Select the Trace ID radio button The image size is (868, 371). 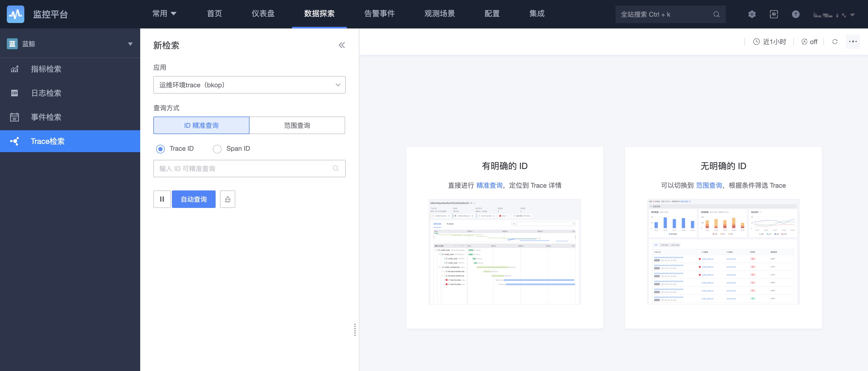[160, 149]
